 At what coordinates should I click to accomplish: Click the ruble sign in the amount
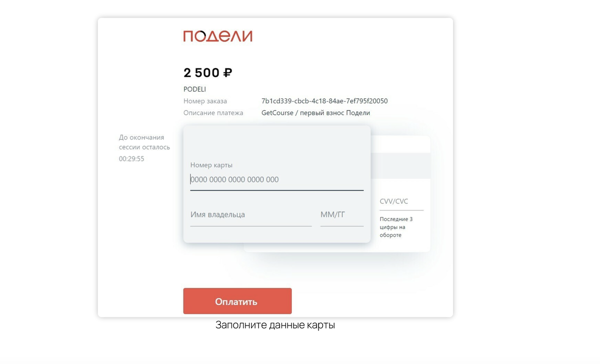point(227,73)
